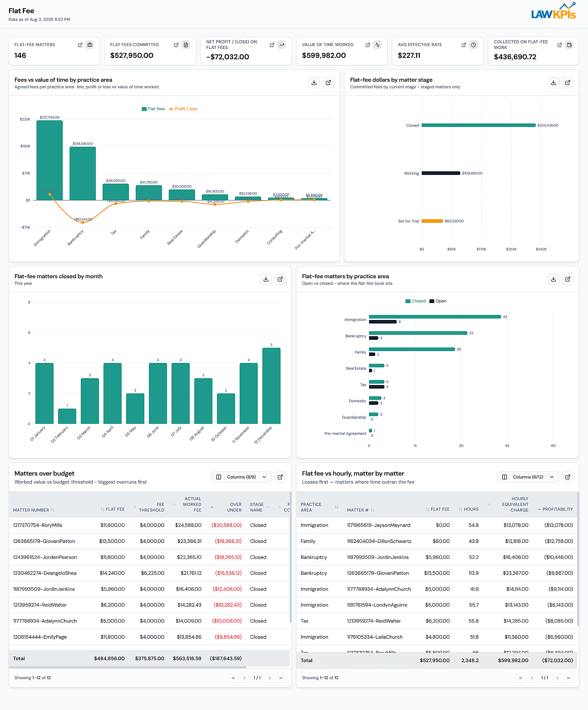
Task: Click Matters over budget horizontal scrollbar
Action: (x=128, y=668)
